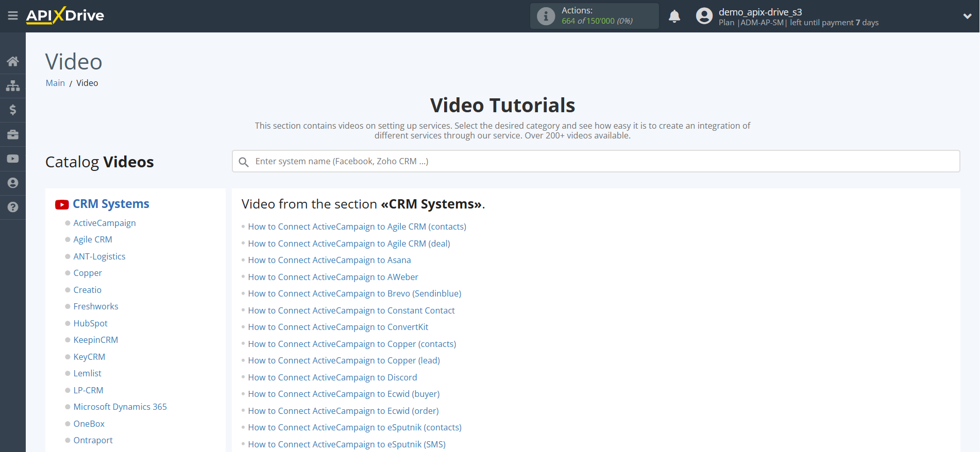
Task: Select Microsoft Dynamics 365 in the catalog
Action: [120, 407]
